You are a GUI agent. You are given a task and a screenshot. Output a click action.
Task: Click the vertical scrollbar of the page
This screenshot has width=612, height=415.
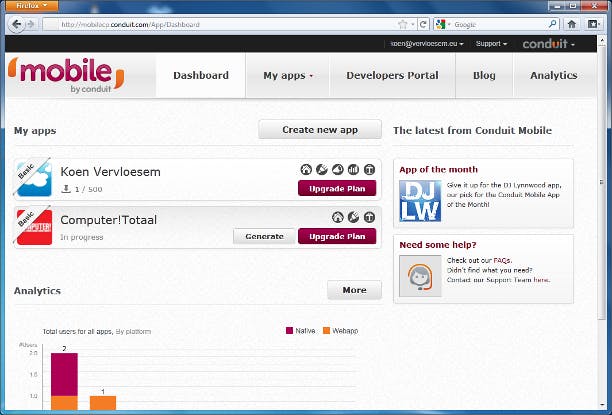click(x=601, y=183)
